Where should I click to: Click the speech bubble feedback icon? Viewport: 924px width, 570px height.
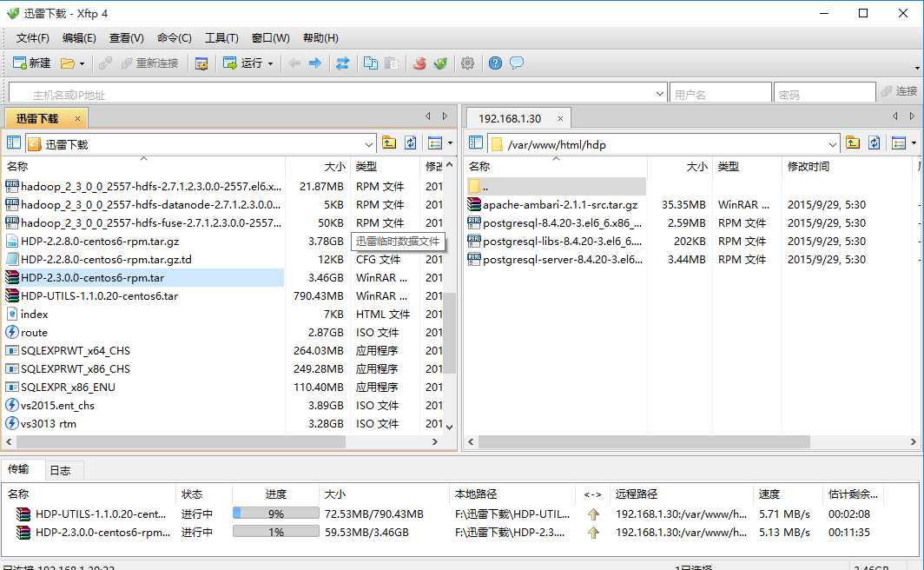click(x=517, y=63)
